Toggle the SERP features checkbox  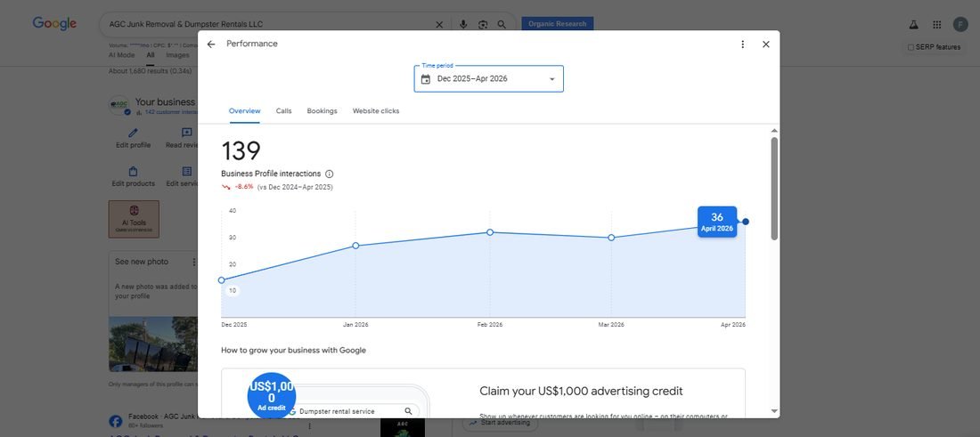tap(911, 47)
